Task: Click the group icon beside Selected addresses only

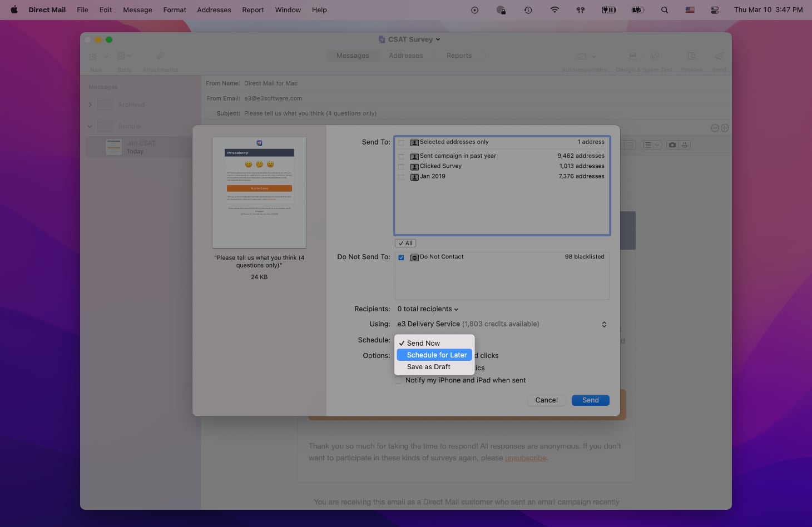Action: (414, 142)
